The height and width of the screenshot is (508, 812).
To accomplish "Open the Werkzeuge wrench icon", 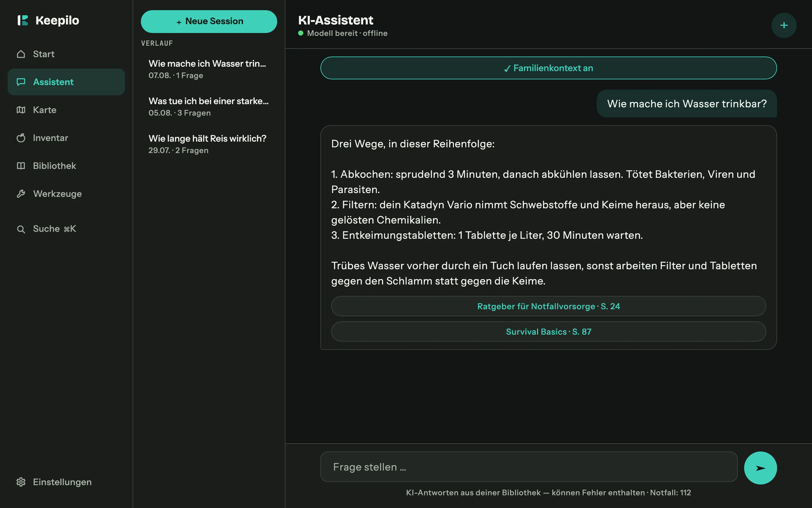I will (21, 194).
